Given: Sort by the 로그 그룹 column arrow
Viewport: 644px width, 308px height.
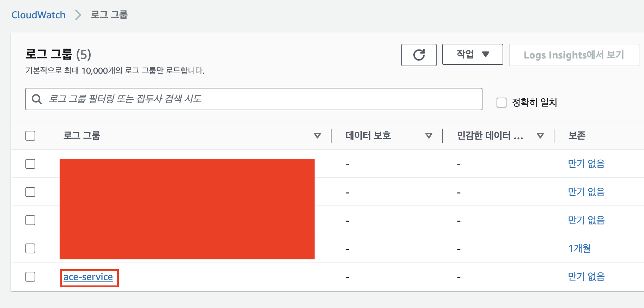Looking at the screenshot, I should [317, 136].
